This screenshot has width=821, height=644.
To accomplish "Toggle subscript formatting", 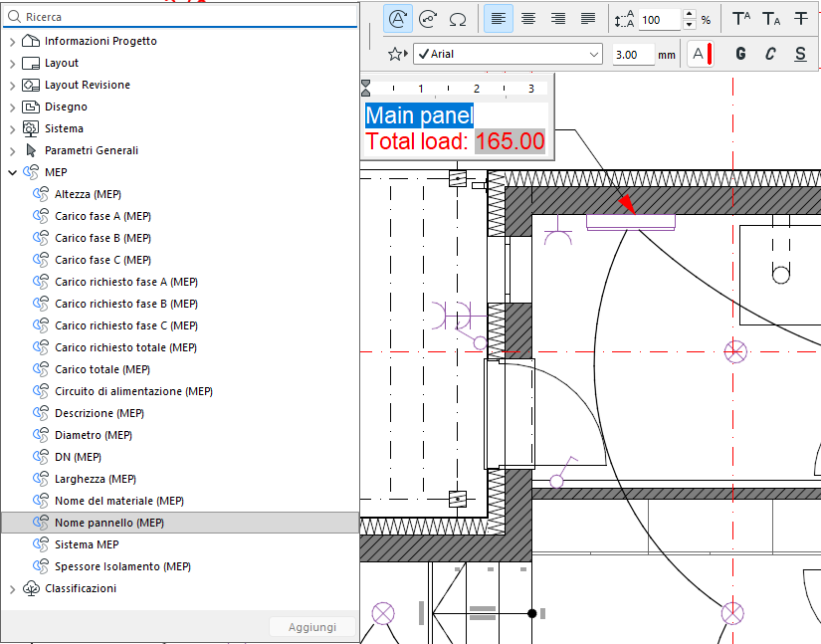I will click(x=770, y=19).
